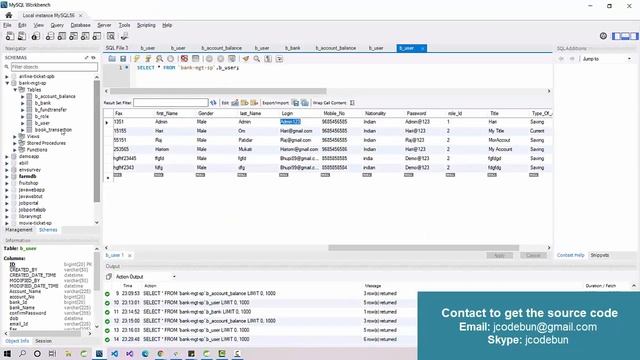Click the rollback transaction icon

220,59
